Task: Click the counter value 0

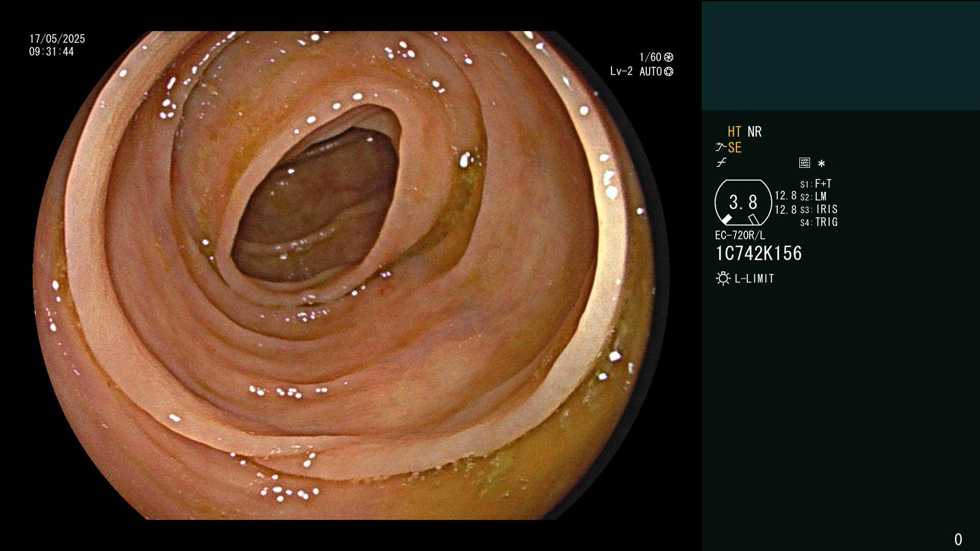Action: (958, 539)
